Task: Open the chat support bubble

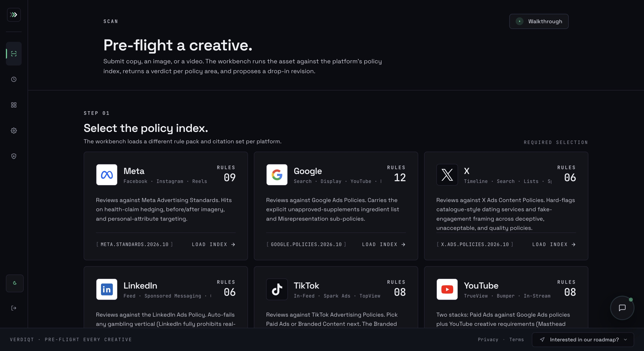Action: [622, 308]
